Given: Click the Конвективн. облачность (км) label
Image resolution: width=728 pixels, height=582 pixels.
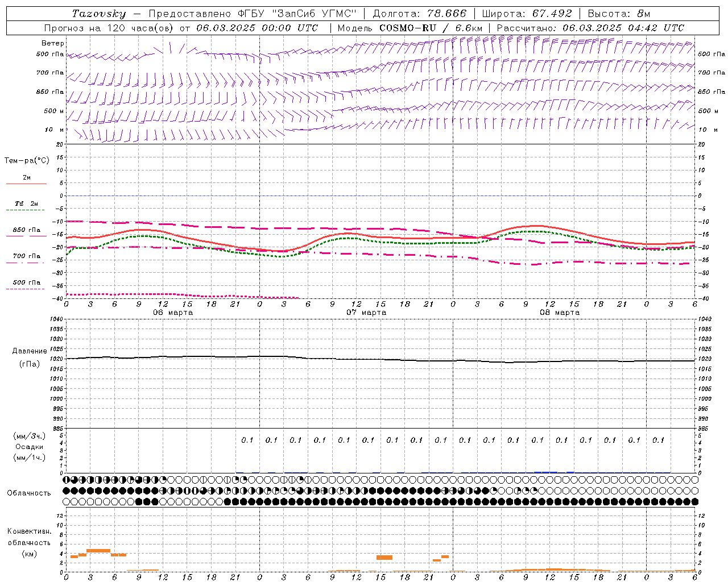Looking at the screenshot, I should (x=29, y=542).
